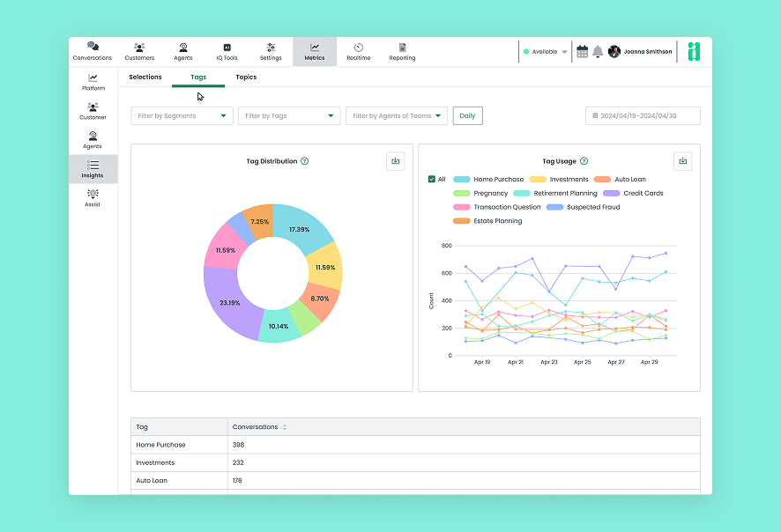This screenshot has width=781, height=532.
Task: Open Assist in the left sidebar
Action: pos(93,198)
